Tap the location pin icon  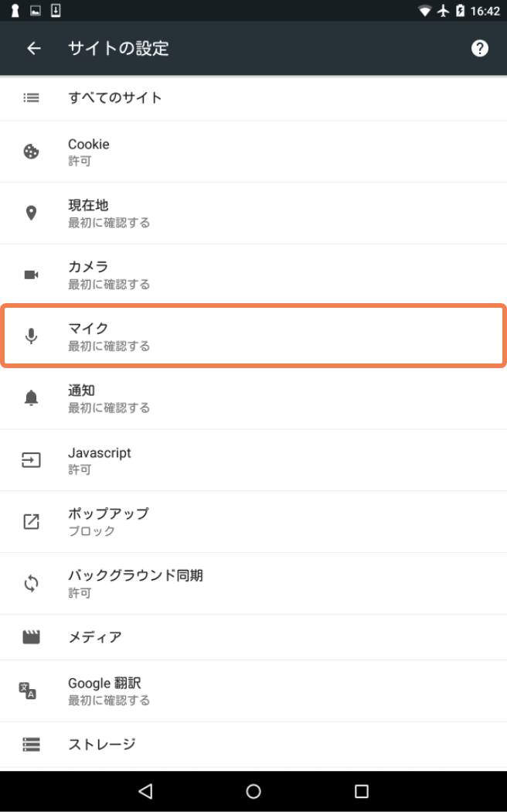[x=31, y=213]
